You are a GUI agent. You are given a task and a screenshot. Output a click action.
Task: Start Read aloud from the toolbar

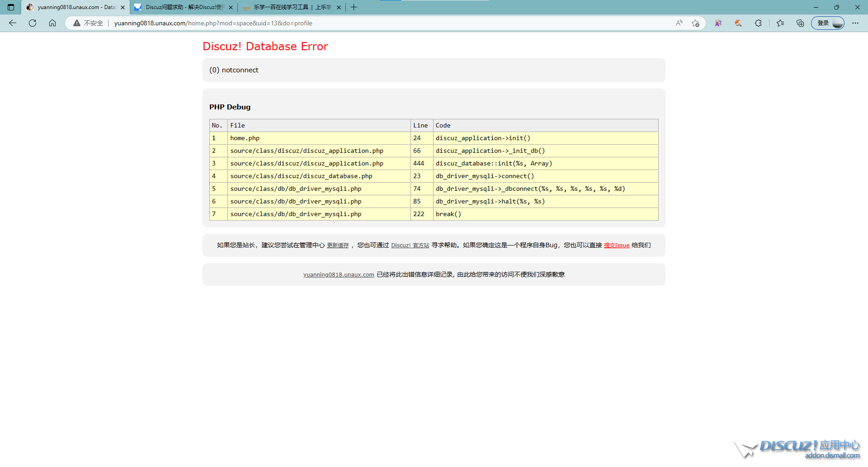(x=679, y=23)
